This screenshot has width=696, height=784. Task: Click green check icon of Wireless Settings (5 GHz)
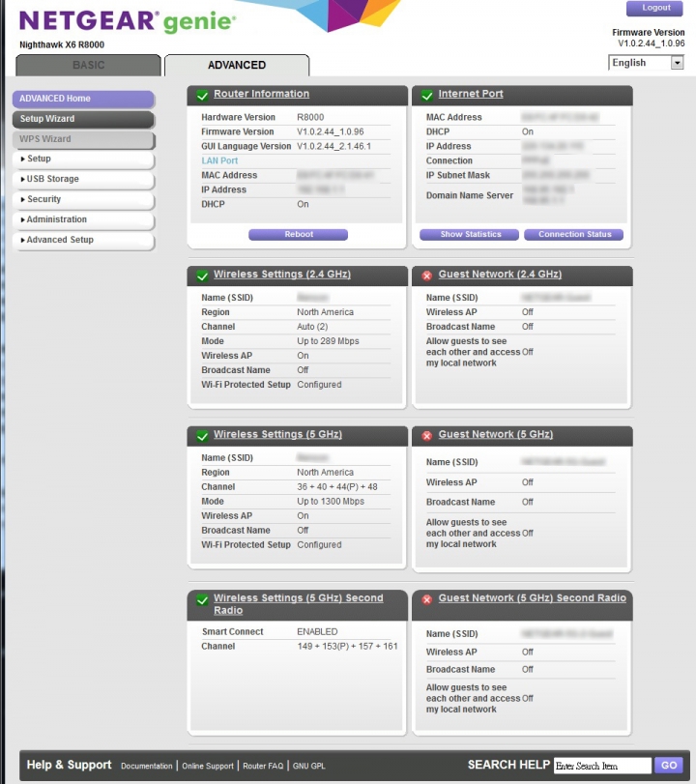(x=202, y=435)
